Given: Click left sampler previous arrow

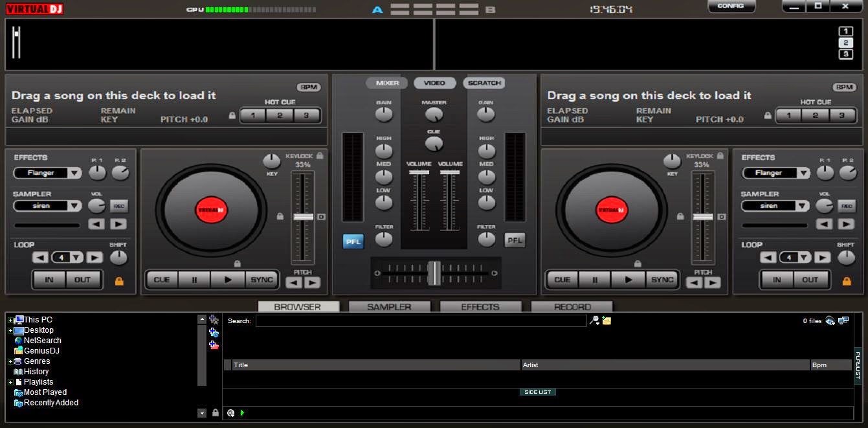Looking at the screenshot, I should click(x=96, y=224).
